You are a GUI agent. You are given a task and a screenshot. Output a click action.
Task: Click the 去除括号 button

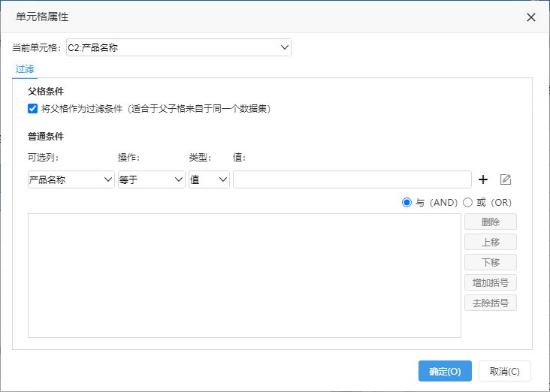pyautogui.click(x=491, y=303)
